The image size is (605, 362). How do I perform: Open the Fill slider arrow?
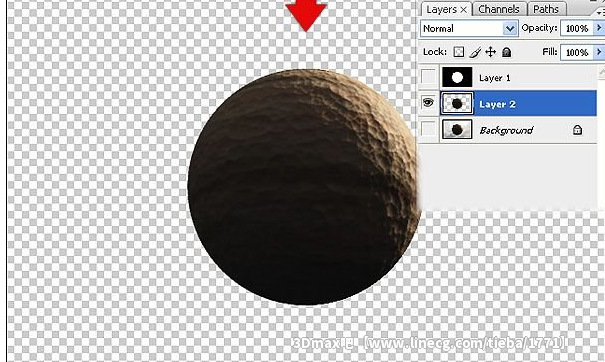tap(599, 52)
